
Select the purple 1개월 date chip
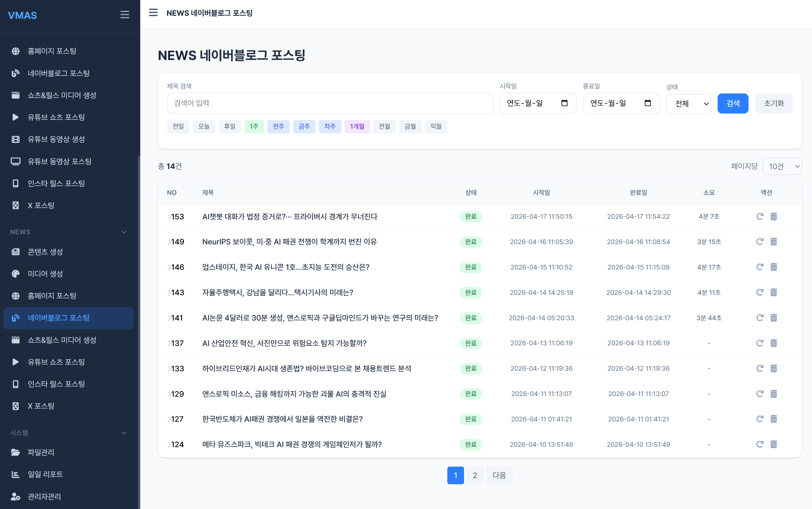tap(357, 127)
